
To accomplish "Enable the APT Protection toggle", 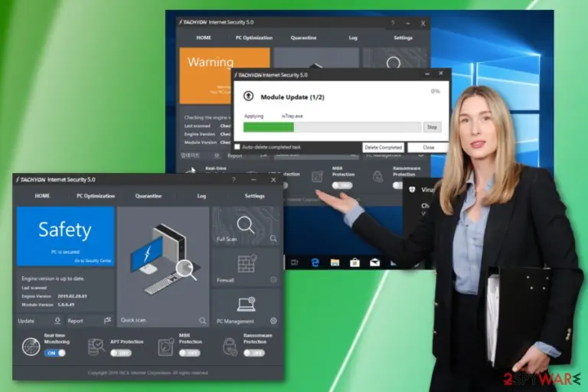I will pos(121,353).
